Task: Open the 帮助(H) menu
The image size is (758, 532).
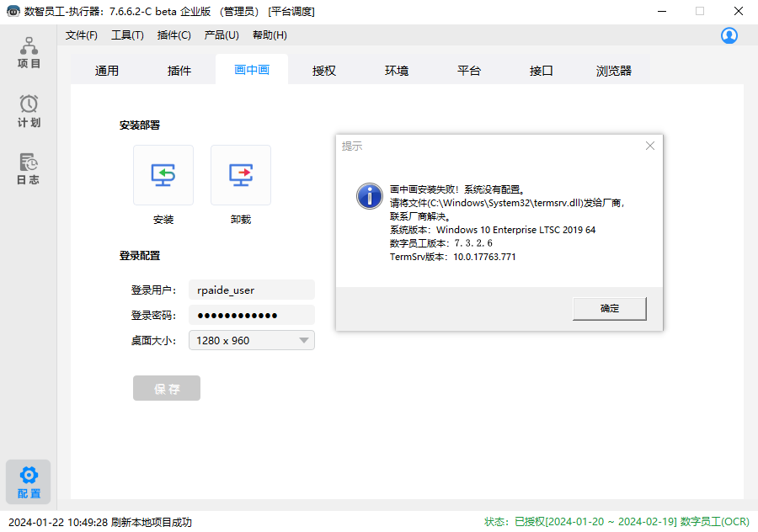Action: click(x=270, y=35)
